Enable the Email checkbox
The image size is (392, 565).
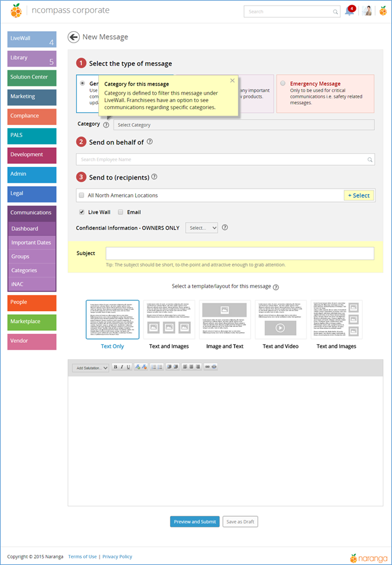[x=121, y=212]
